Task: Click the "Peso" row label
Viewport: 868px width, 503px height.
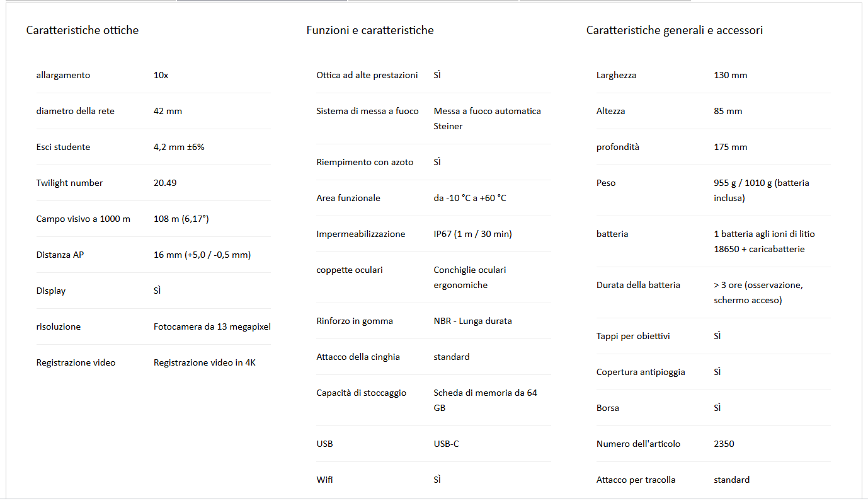Action: point(606,183)
